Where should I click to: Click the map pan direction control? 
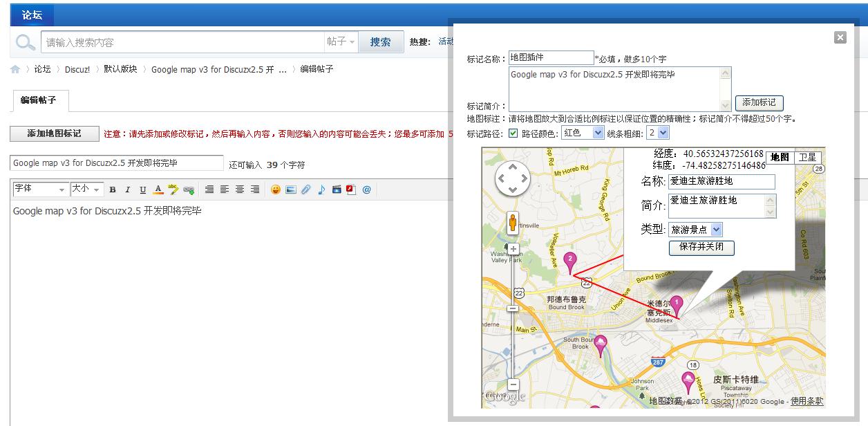pyautogui.click(x=512, y=179)
